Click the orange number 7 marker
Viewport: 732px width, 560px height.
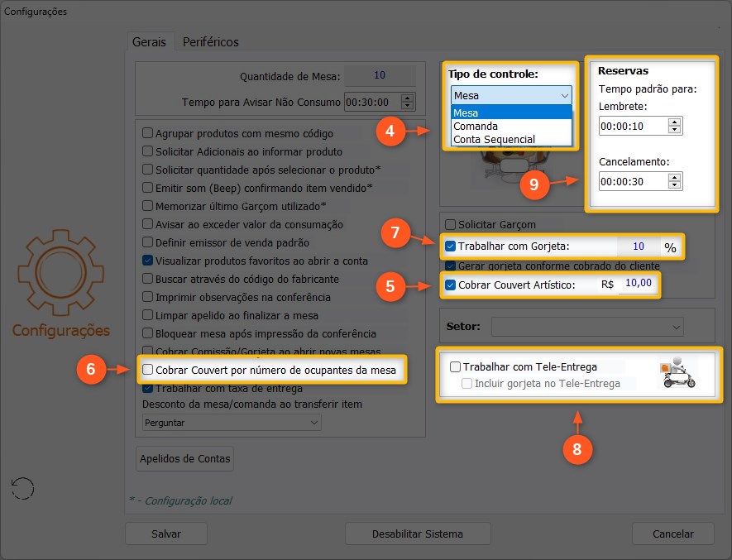[x=397, y=234]
